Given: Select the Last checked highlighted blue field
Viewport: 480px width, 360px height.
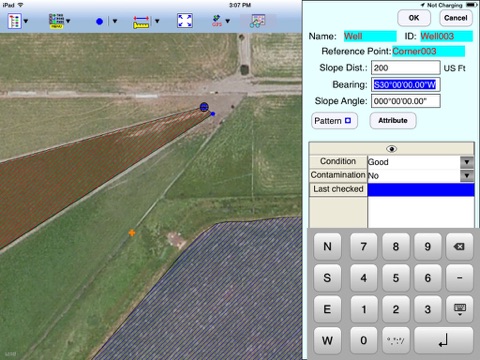Looking at the screenshot, I should (x=421, y=189).
